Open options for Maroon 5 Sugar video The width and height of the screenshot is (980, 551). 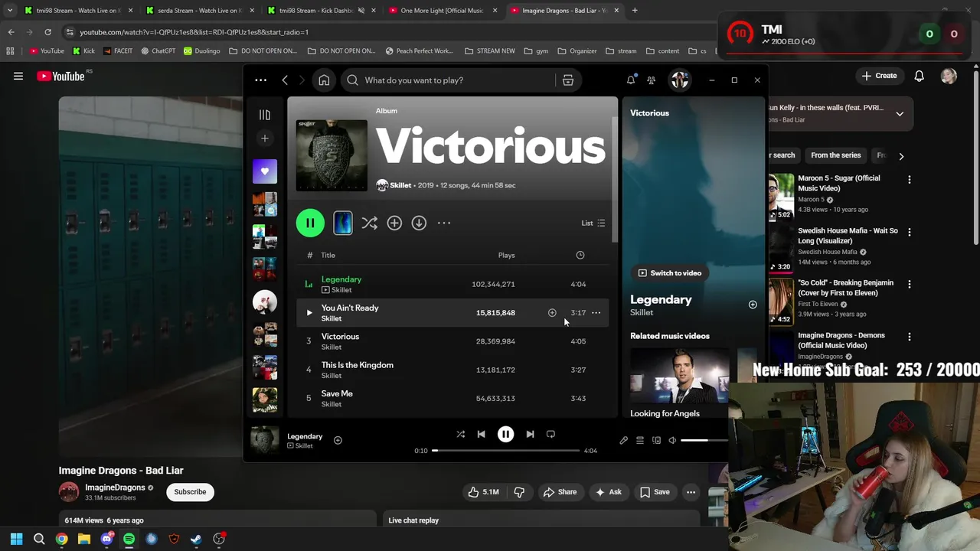909,180
